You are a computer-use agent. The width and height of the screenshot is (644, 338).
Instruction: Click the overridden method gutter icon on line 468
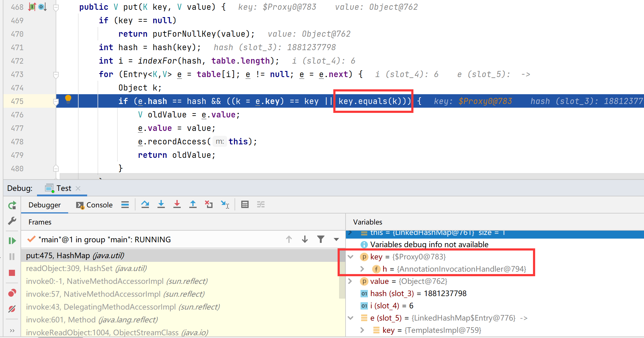(42, 7)
